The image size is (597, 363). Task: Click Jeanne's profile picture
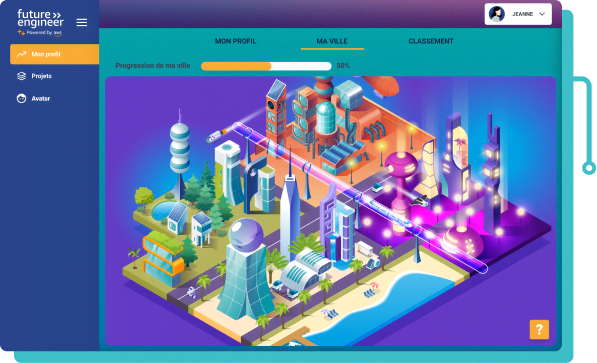496,14
